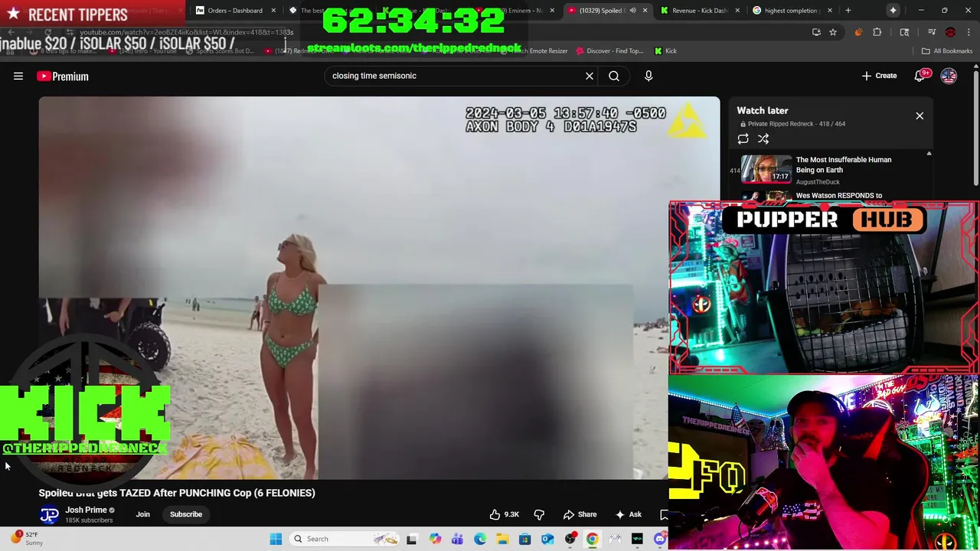This screenshot has width=980, height=551.
Task: Open the Create menu
Action: (x=879, y=76)
